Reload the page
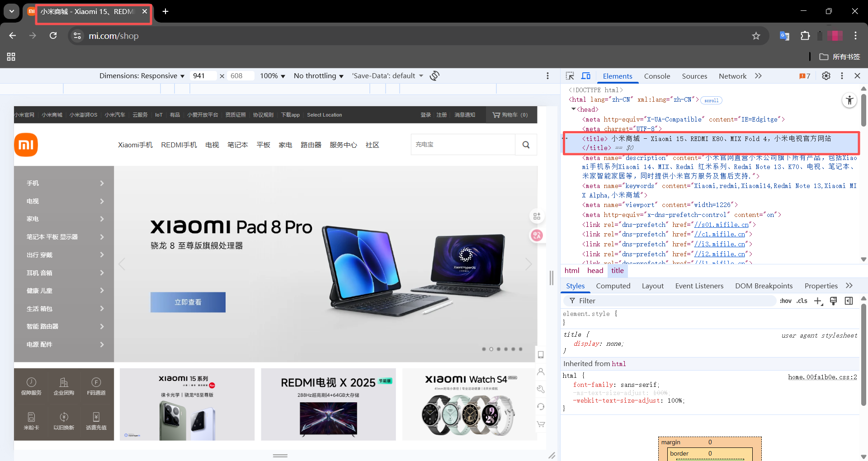Viewport: 868px width, 461px height. 53,36
